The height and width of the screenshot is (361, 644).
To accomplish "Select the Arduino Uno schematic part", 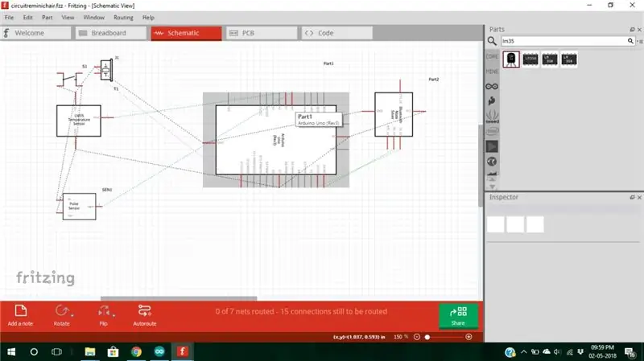I will pos(276,140).
